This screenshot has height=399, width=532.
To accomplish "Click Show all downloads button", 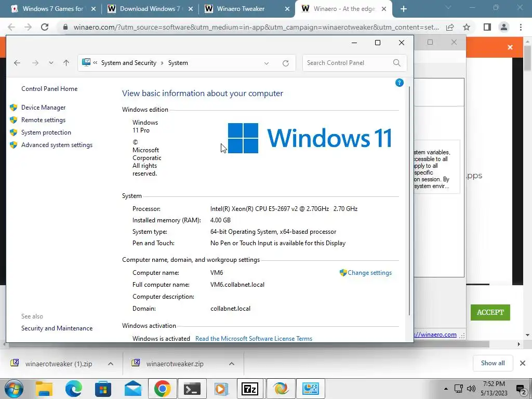I will click(493, 363).
